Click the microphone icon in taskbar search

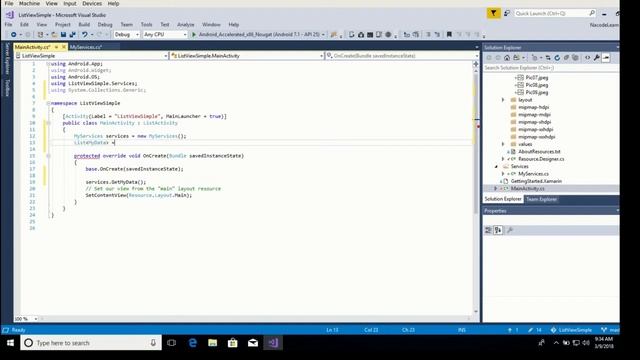point(153,343)
